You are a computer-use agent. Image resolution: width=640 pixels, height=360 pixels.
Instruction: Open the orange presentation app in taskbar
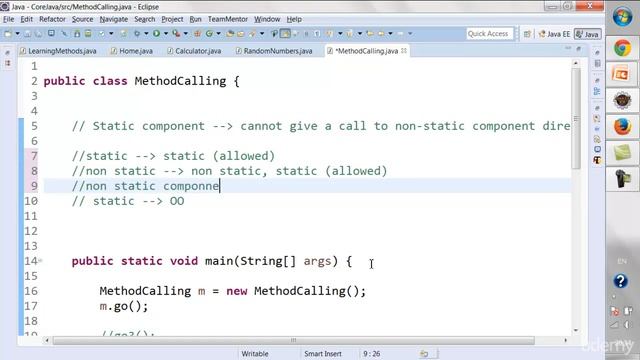(x=622, y=74)
